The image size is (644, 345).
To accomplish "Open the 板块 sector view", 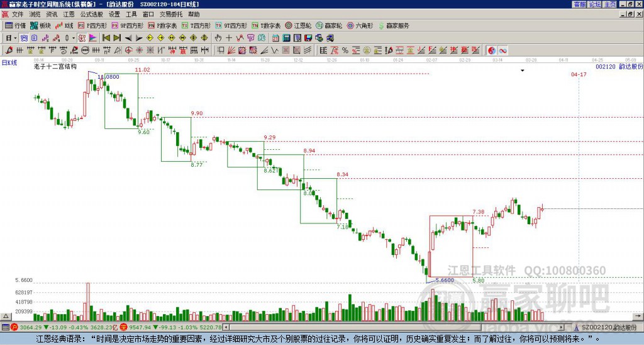I will pyautogui.click(x=41, y=25).
